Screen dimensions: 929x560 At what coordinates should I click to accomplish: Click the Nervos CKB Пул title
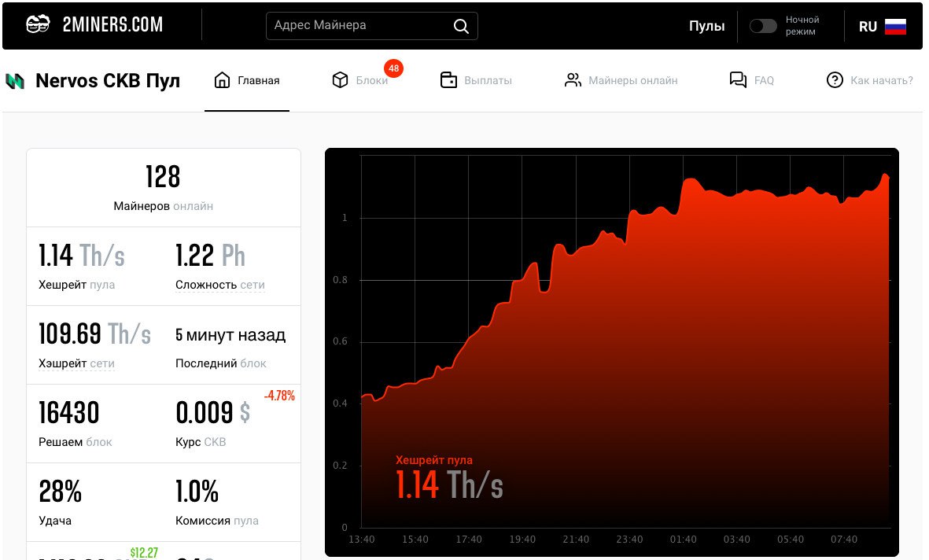tap(107, 80)
